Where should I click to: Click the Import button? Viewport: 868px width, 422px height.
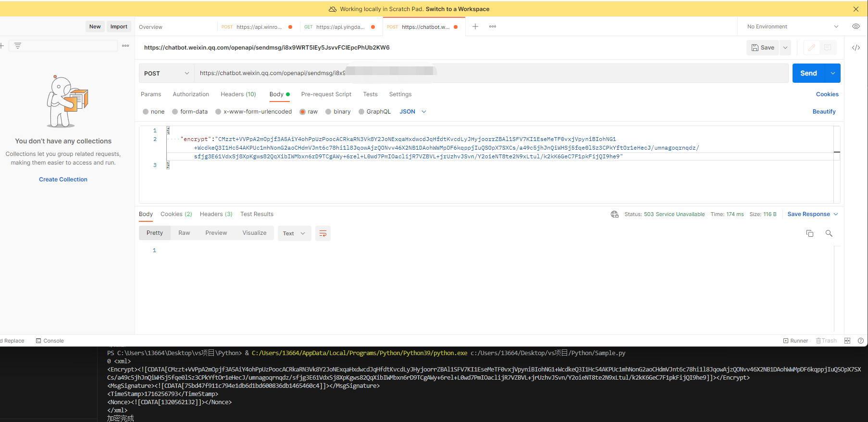point(119,26)
